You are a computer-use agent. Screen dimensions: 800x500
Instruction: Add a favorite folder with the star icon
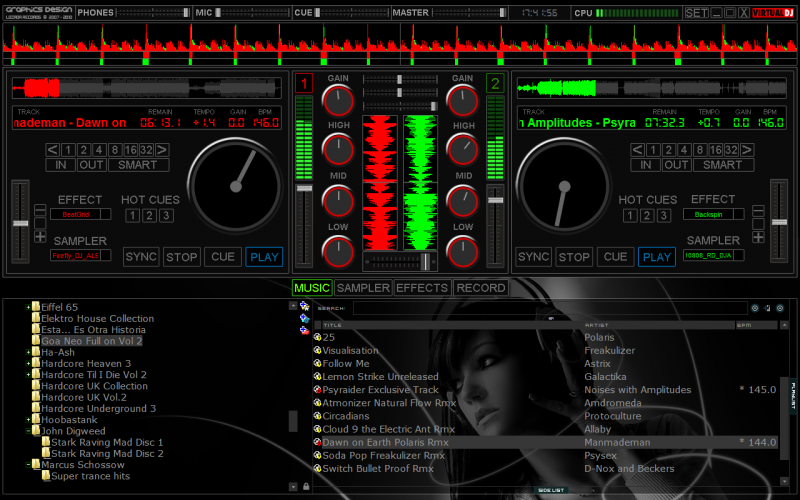click(305, 306)
